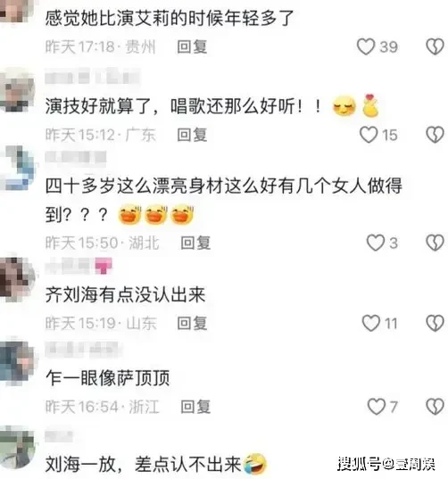Reply to the 广东 comment at 15:12

click(192, 135)
